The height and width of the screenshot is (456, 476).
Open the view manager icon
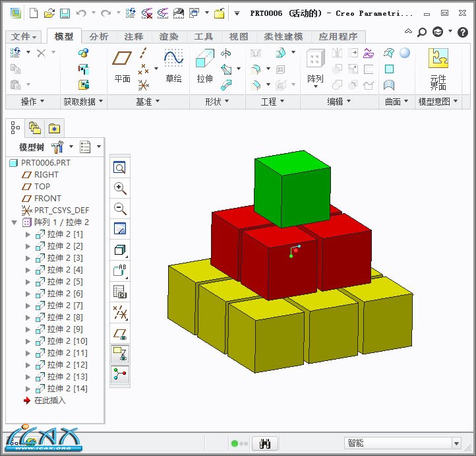tap(119, 291)
